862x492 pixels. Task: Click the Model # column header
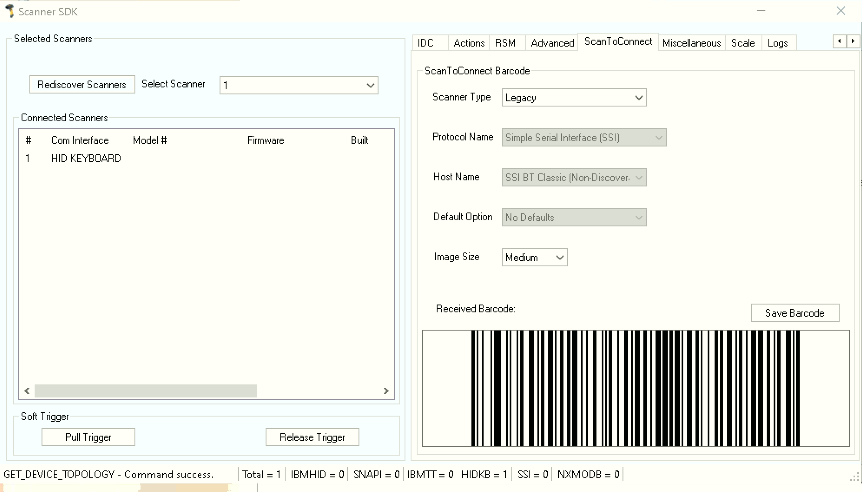pyautogui.click(x=150, y=141)
